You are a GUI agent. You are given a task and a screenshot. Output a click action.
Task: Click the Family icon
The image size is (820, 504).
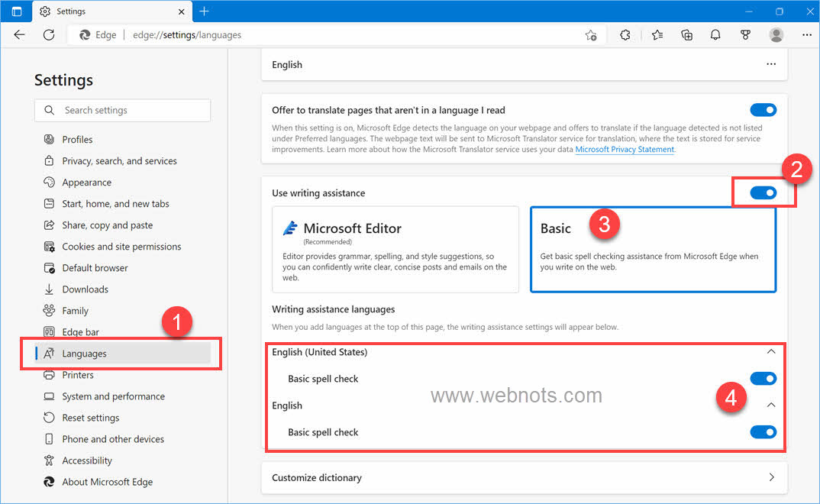(49, 311)
